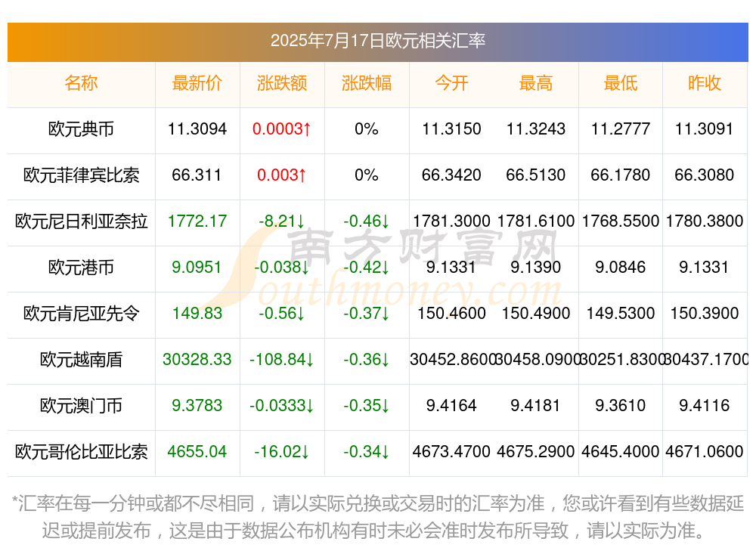Click latest price 9.3783

pos(197,406)
